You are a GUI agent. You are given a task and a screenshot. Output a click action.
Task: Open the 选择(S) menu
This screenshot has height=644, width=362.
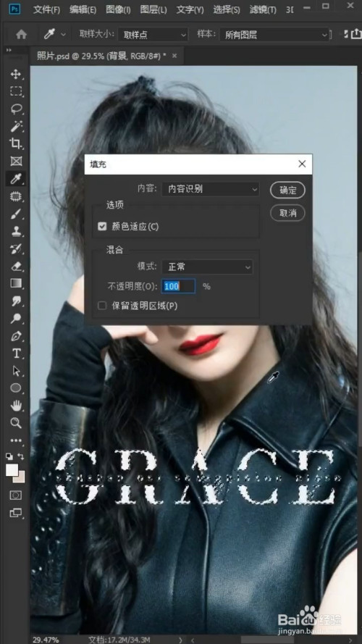227,9
